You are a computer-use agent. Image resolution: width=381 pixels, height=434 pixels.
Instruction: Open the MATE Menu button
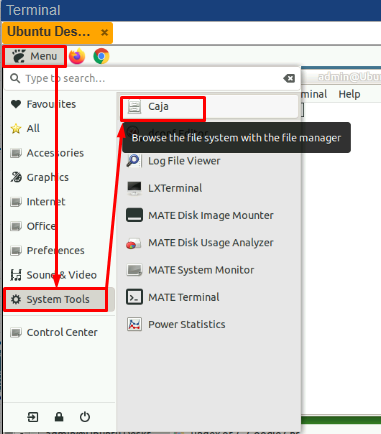click(35, 56)
